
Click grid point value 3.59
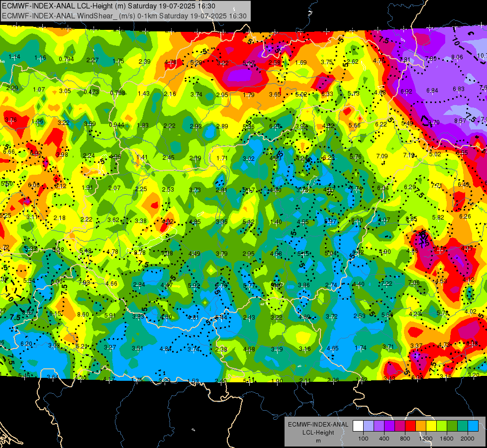point(90,124)
